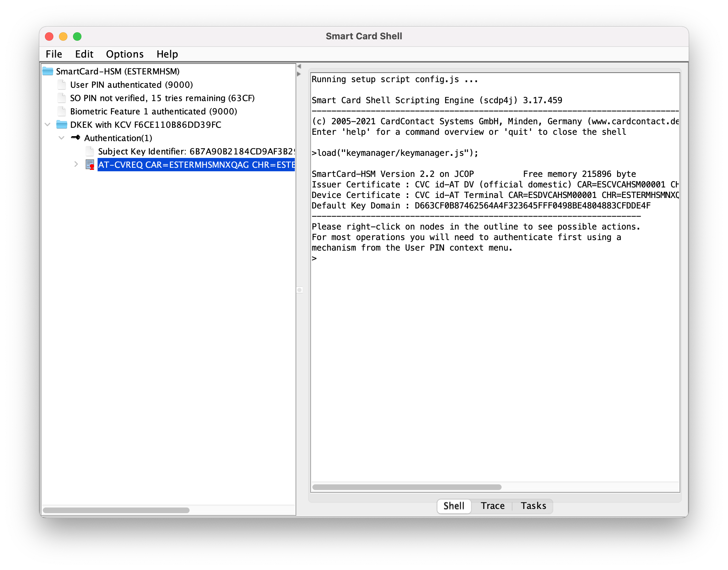Click the shell prompt input line
The image size is (728, 570).
(495, 258)
